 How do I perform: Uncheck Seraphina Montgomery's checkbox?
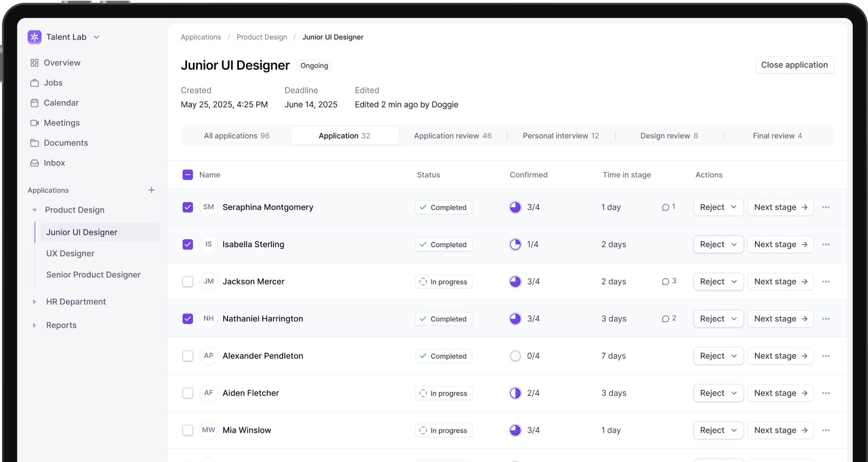coord(188,207)
